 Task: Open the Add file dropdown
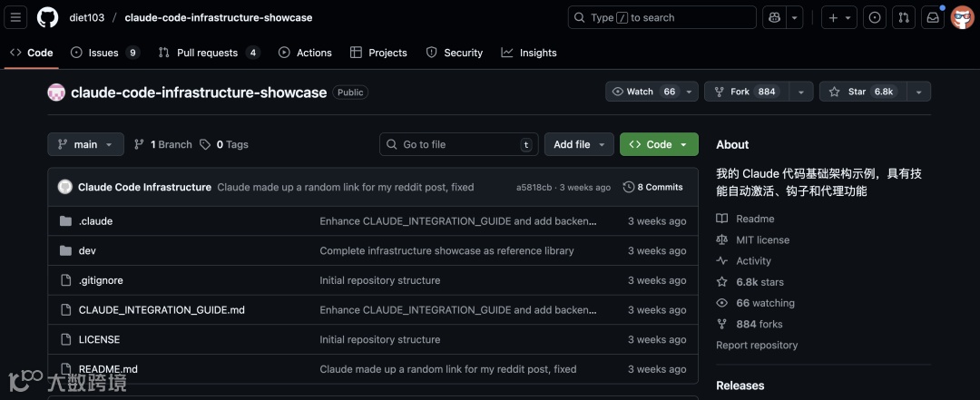579,144
